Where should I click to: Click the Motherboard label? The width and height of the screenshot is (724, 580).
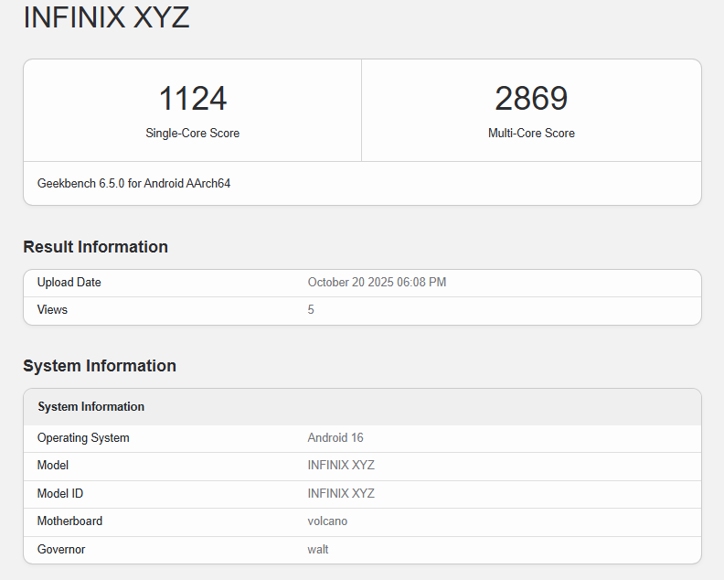click(x=70, y=521)
